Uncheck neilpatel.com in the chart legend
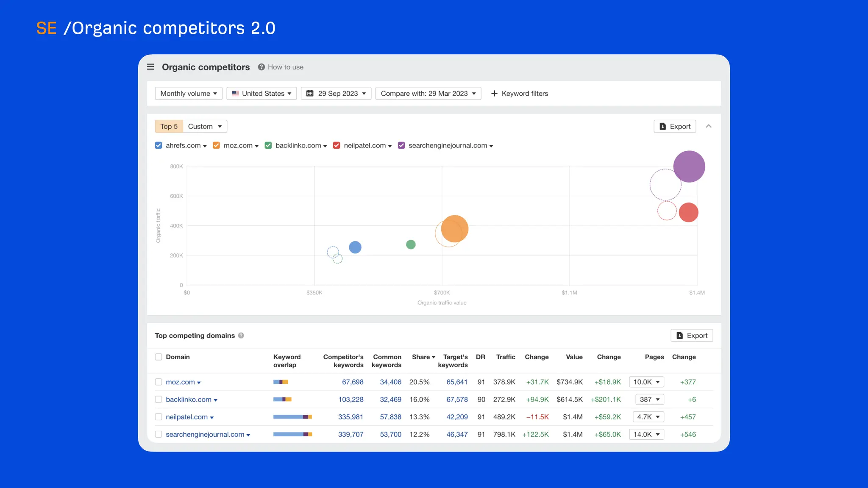868x488 pixels. (x=337, y=145)
